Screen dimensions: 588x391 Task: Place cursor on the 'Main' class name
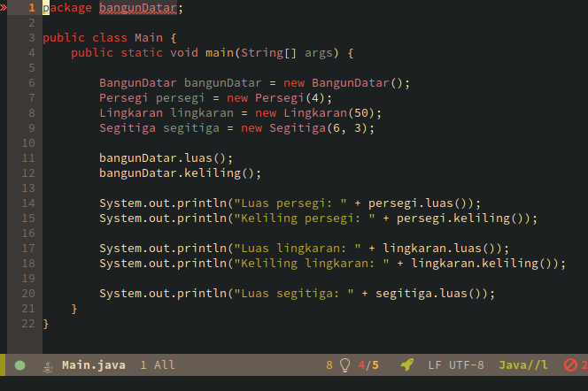148,38
